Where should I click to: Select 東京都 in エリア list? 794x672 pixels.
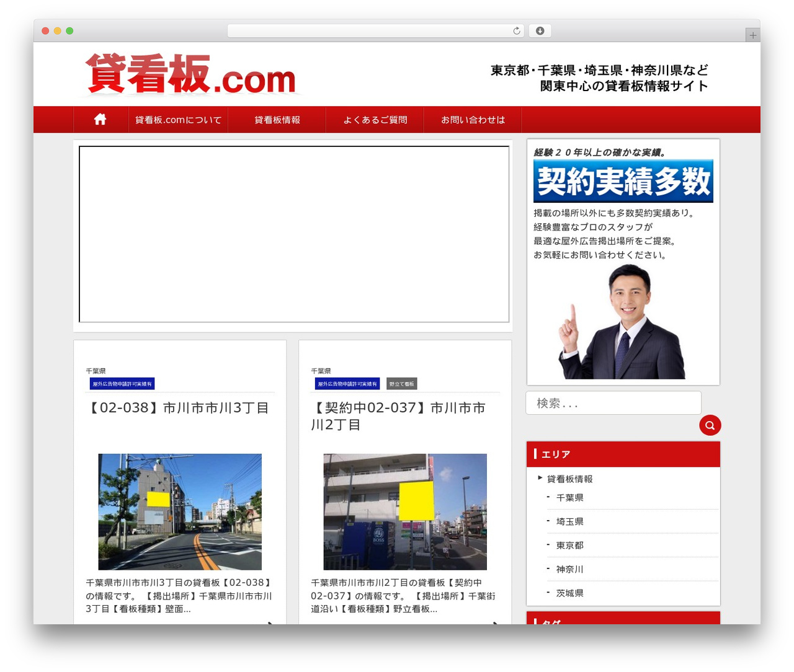click(x=569, y=545)
